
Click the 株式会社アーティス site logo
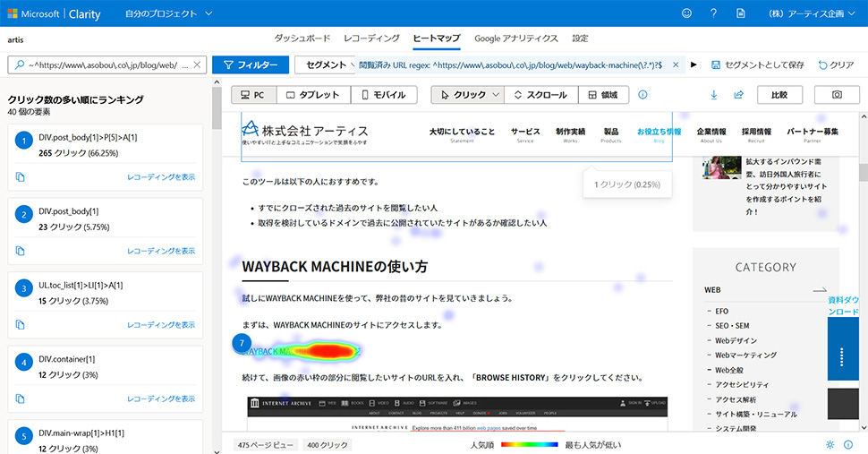click(304, 133)
